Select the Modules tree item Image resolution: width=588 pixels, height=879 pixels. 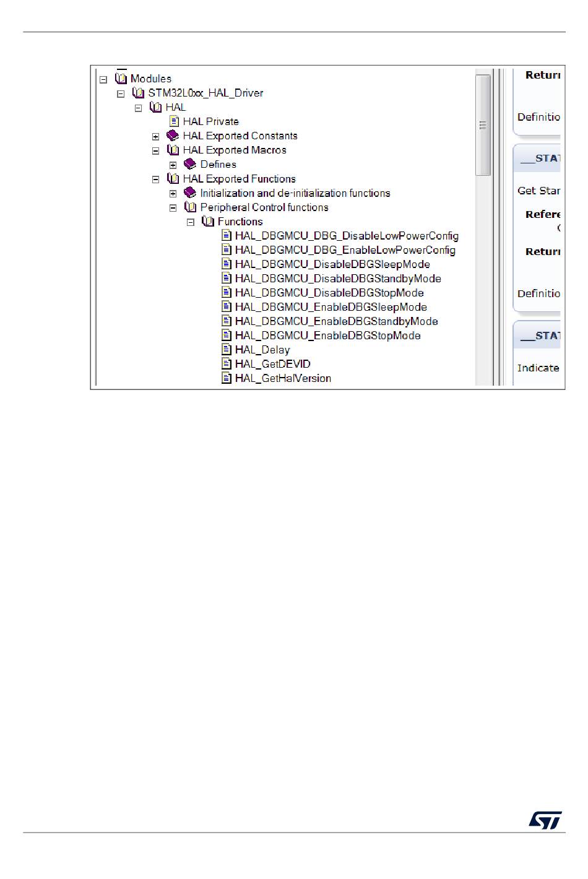click(x=151, y=79)
